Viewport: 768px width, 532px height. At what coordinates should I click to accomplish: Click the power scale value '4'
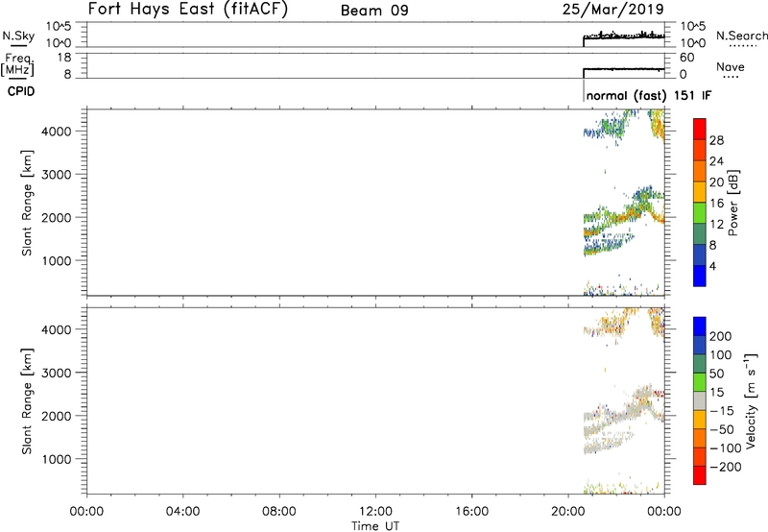712,266
